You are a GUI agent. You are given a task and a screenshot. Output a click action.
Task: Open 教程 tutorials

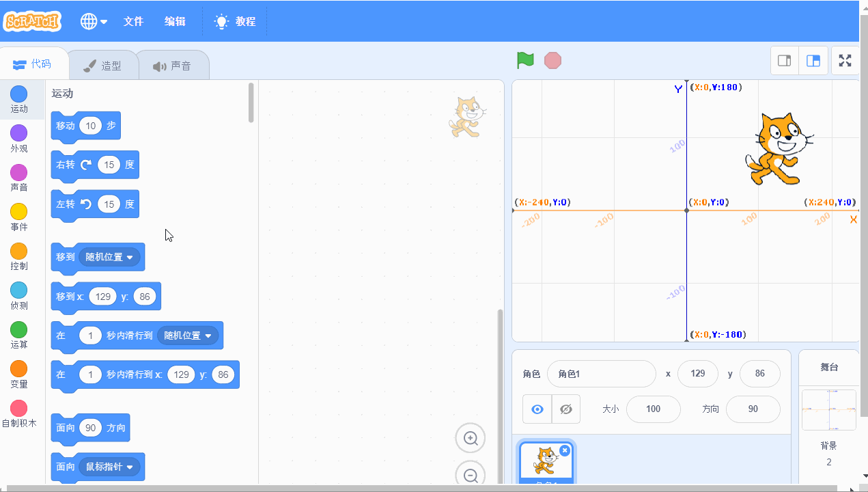tap(235, 21)
